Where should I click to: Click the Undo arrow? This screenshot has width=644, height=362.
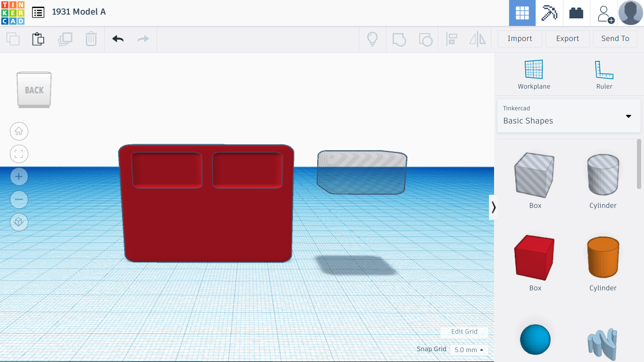tap(117, 39)
